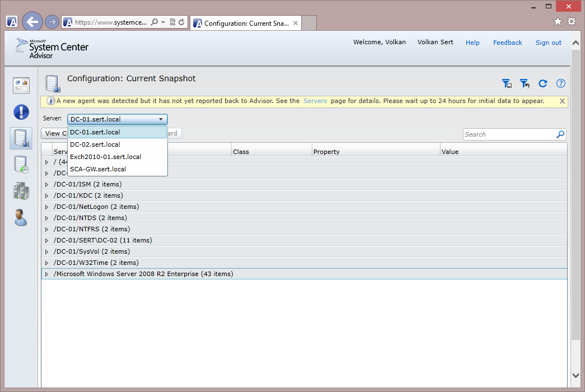Pick SCA-GW.sert.local from the server dropdown

click(97, 169)
